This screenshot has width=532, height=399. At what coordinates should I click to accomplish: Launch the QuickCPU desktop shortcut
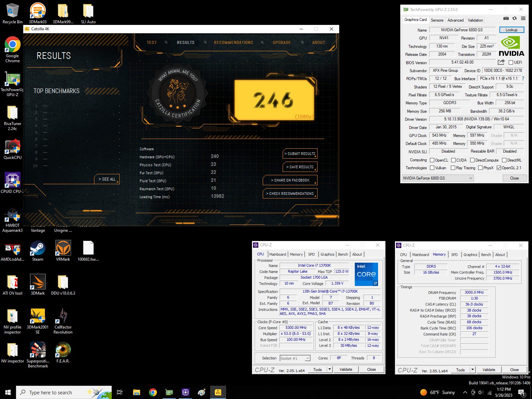[x=12, y=149]
